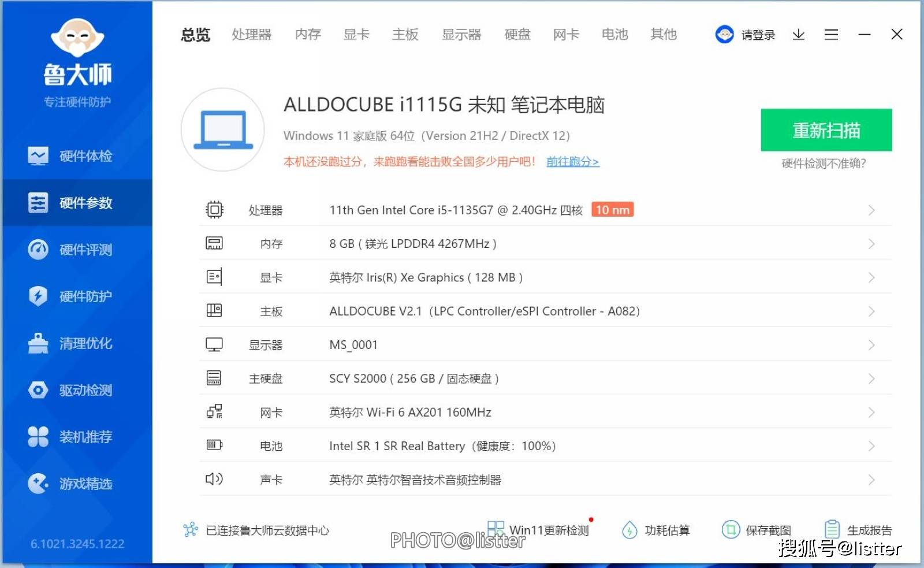Screen dimensions: 924x568
Task: Click the 主硬盘 disk icon
Action: [214, 378]
